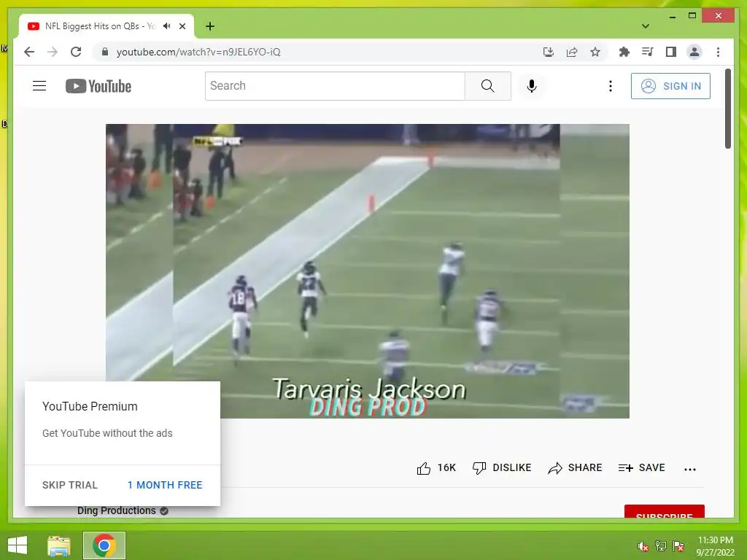Image resolution: width=747 pixels, height=560 pixels.
Task: Open more actions ellipsis under video
Action: tap(690, 469)
